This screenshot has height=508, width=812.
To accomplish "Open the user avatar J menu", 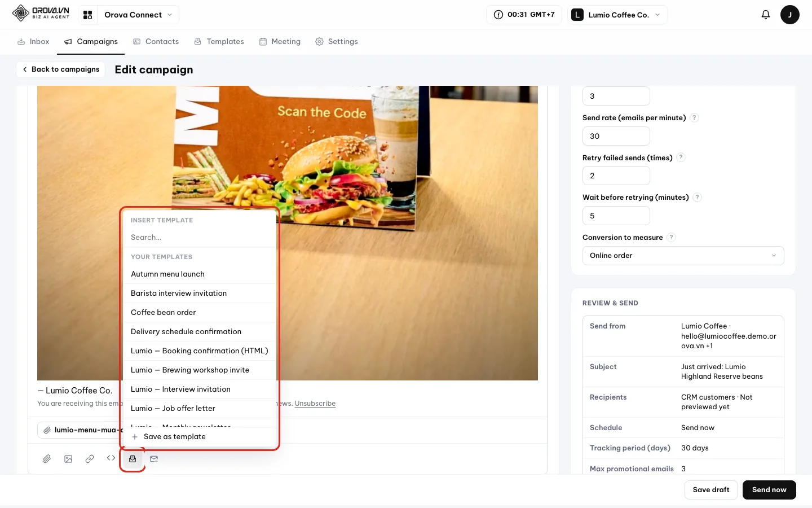I will tap(790, 15).
